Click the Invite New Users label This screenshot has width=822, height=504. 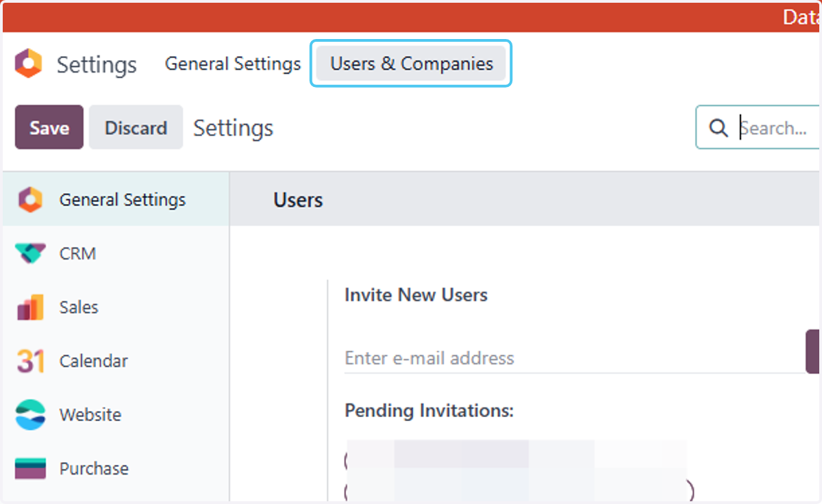point(416,295)
